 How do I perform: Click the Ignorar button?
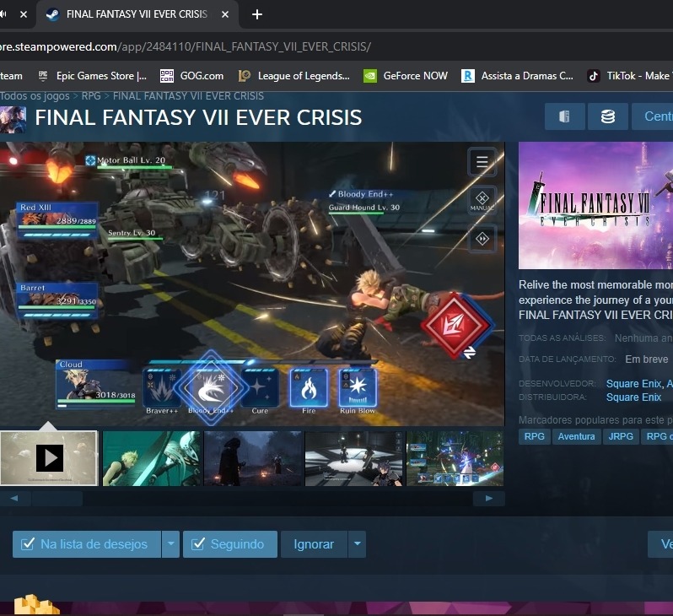[314, 544]
